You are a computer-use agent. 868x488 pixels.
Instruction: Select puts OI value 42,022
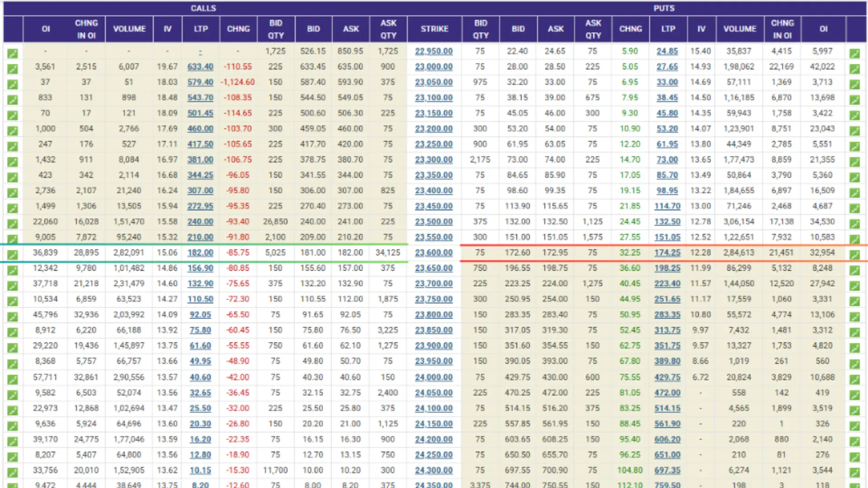(x=822, y=66)
